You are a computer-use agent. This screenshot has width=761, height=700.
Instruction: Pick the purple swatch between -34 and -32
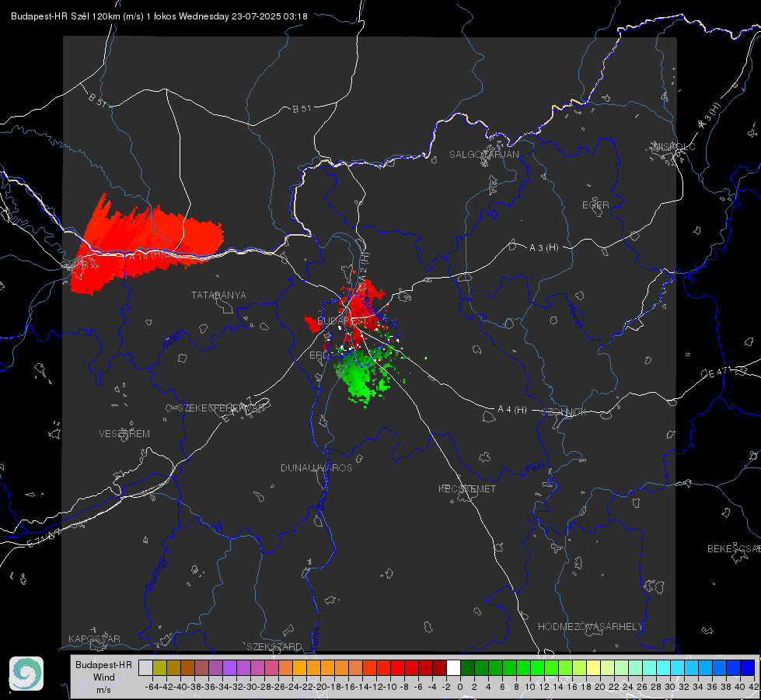pyautogui.click(x=229, y=668)
